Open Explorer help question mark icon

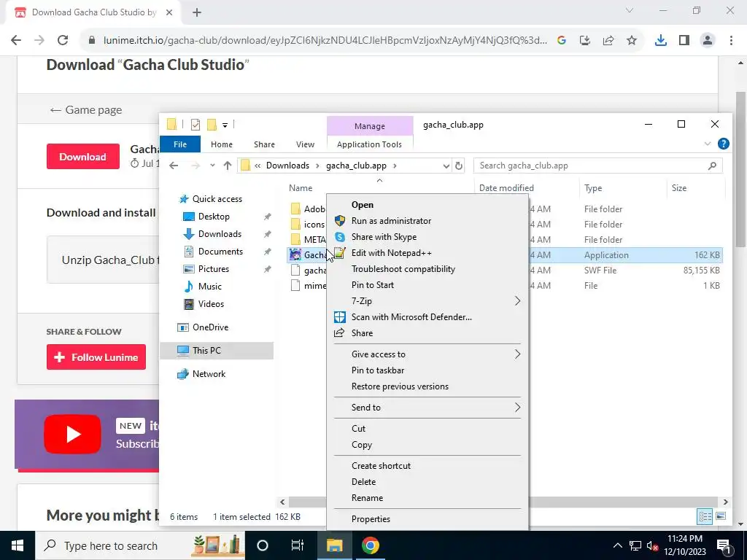[723, 144]
